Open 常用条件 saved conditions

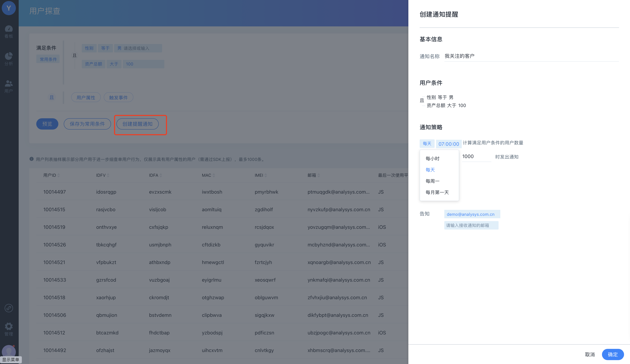pos(48,59)
